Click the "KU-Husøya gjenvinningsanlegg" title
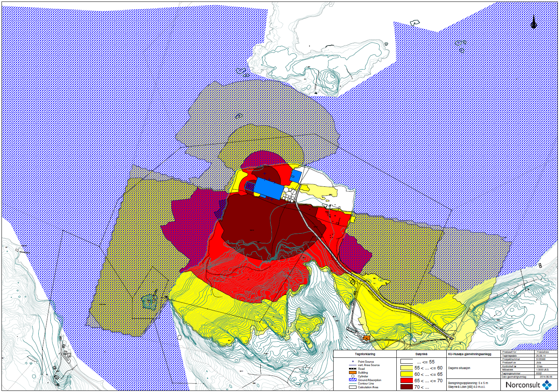This screenshot has width=559, height=392. pyautogui.click(x=470, y=354)
